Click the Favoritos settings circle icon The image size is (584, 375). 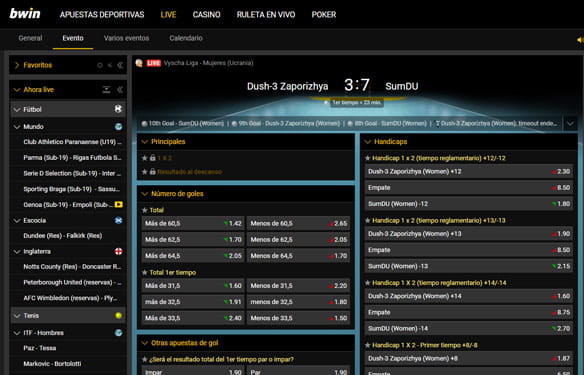100,65
